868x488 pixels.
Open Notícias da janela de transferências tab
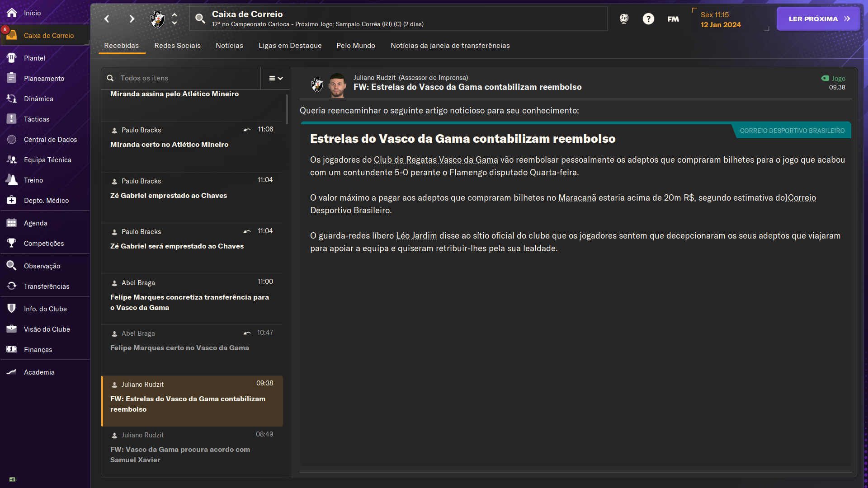tap(450, 46)
